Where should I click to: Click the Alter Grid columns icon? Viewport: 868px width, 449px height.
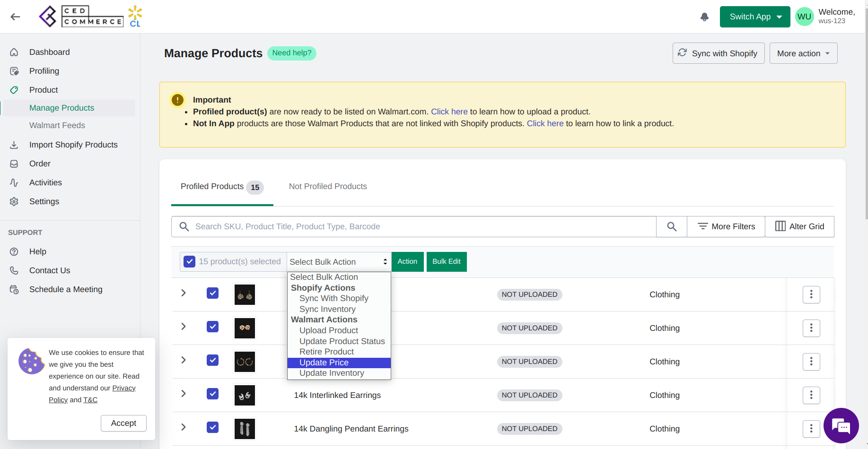(x=780, y=226)
